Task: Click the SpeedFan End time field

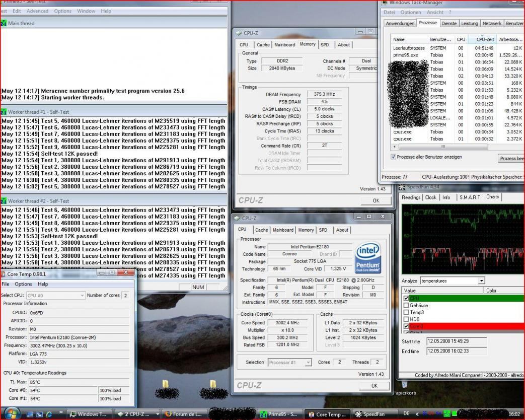Action: point(457,352)
